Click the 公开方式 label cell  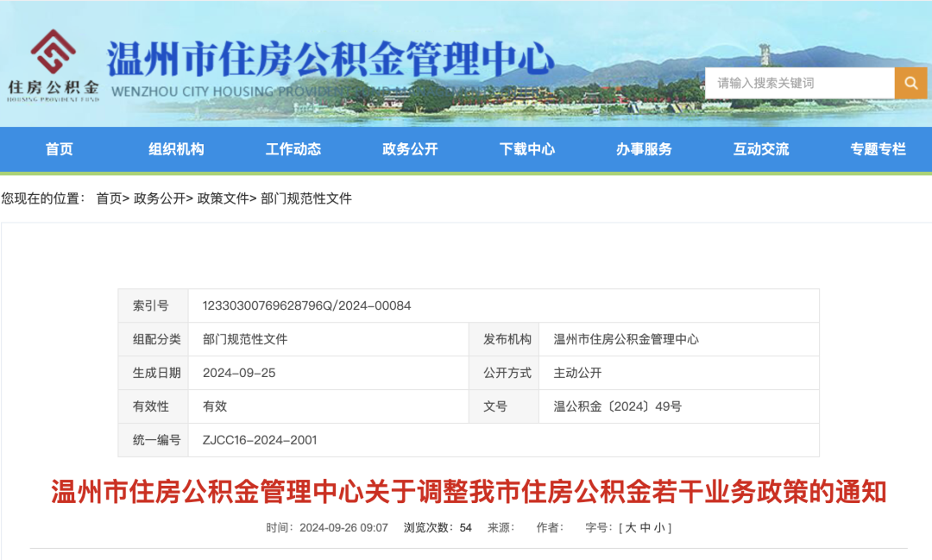coord(504,373)
